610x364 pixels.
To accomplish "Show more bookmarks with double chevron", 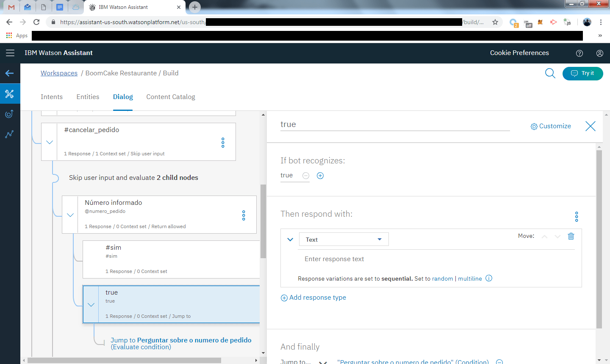I will click(600, 36).
